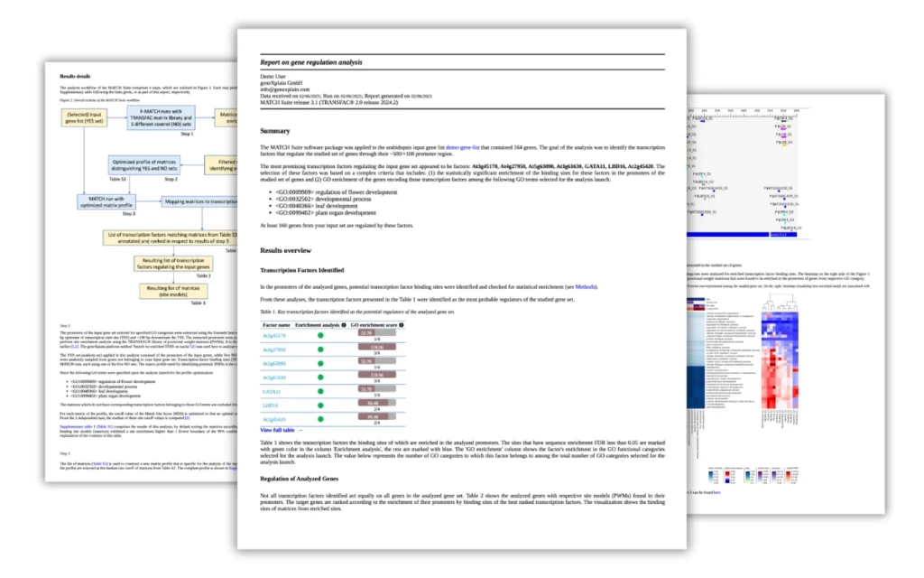
Task: Click the 'MATCH run with optimized matrix profile' box
Action: pyautogui.click(x=106, y=202)
